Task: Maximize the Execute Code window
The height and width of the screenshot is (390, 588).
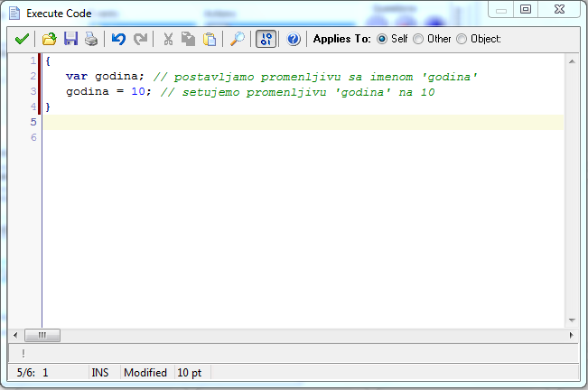Action: click(526, 9)
